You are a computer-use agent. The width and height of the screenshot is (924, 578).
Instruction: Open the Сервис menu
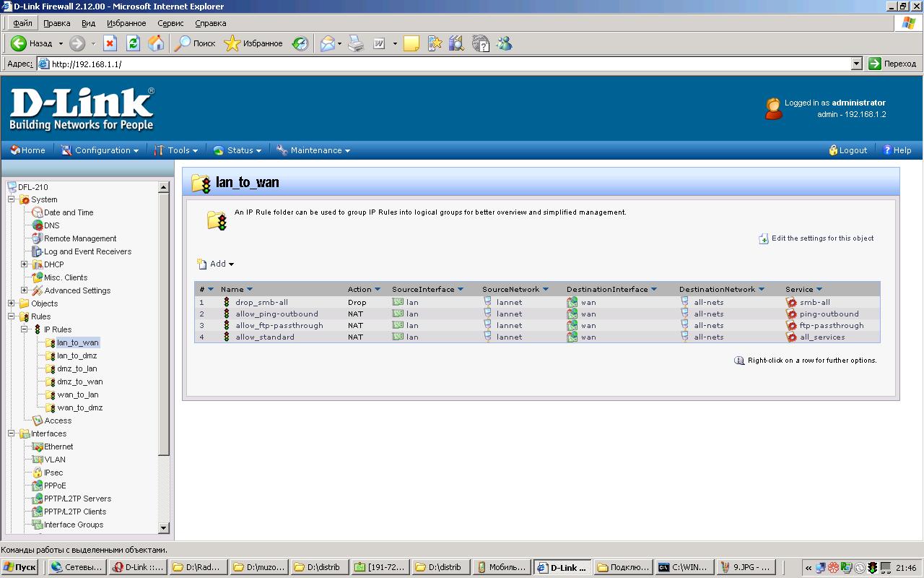170,23
